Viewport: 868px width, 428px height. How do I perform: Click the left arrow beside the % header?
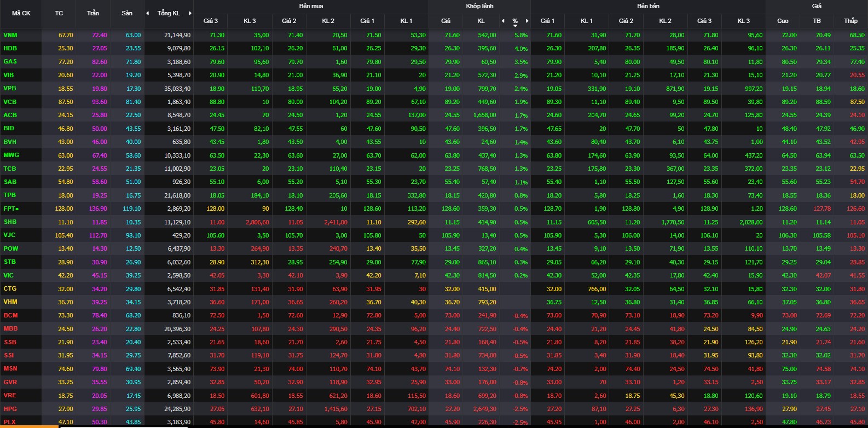point(503,21)
